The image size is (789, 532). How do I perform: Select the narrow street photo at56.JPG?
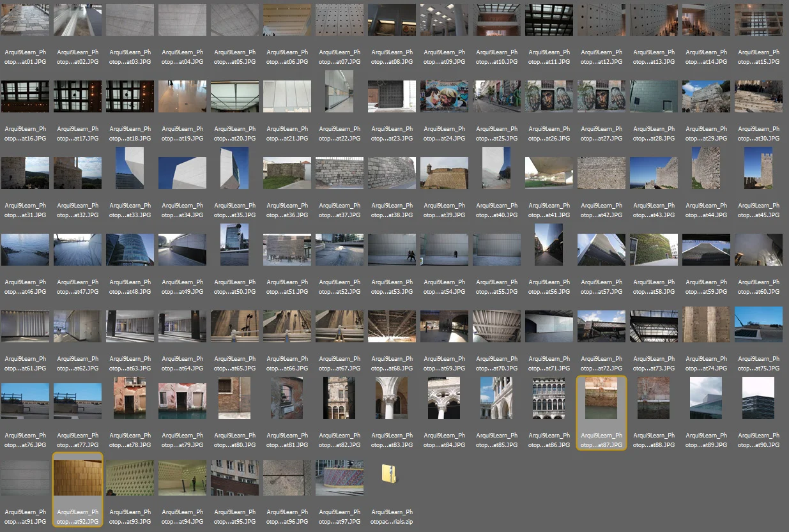pos(549,249)
